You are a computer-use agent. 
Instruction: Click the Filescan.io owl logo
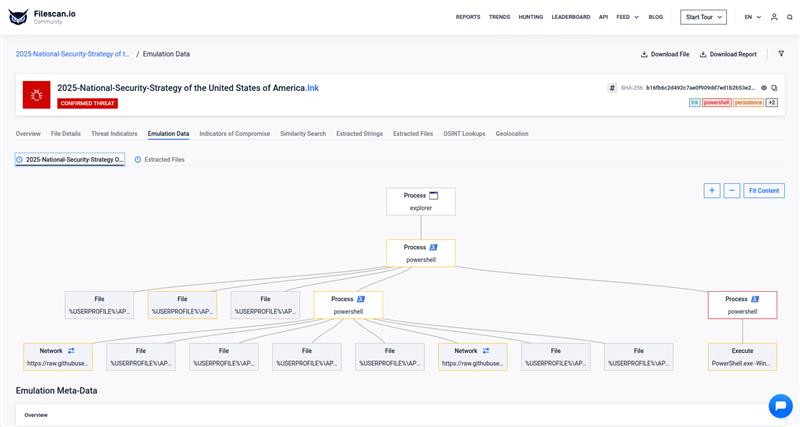pos(18,17)
